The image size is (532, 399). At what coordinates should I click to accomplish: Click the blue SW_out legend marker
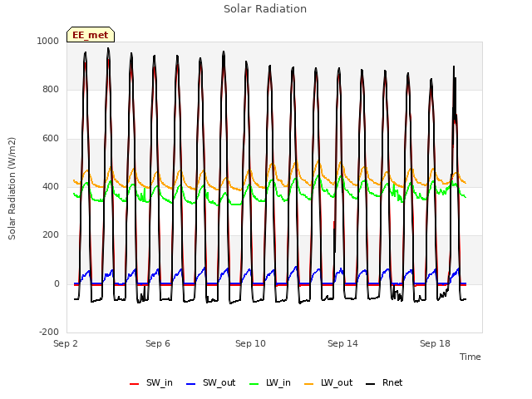point(191,384)
